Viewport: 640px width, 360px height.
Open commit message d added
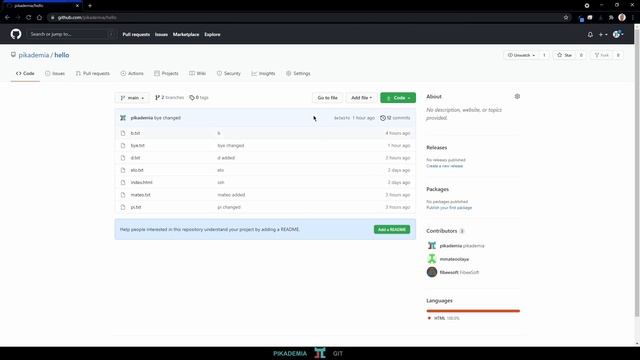pyautogui.click(x=226, y=158)
